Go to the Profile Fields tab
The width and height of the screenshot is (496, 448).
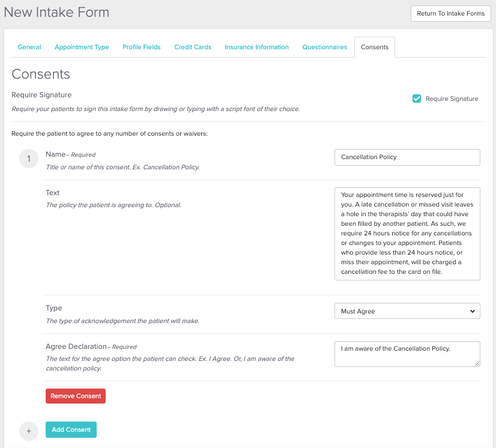[x=142, y=47]
